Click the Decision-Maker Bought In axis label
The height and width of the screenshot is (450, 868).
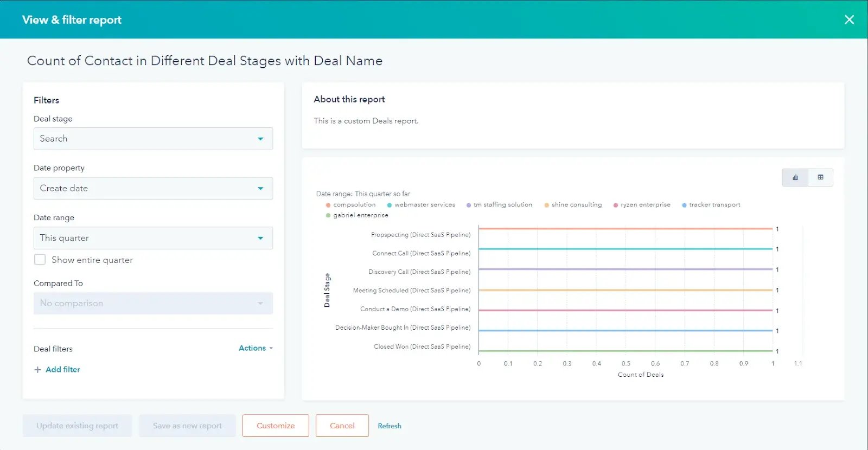[403, 328]
